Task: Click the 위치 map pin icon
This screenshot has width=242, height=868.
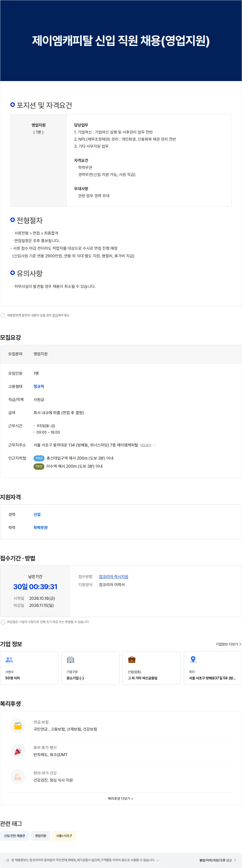Action: click(x=193, y=660)
